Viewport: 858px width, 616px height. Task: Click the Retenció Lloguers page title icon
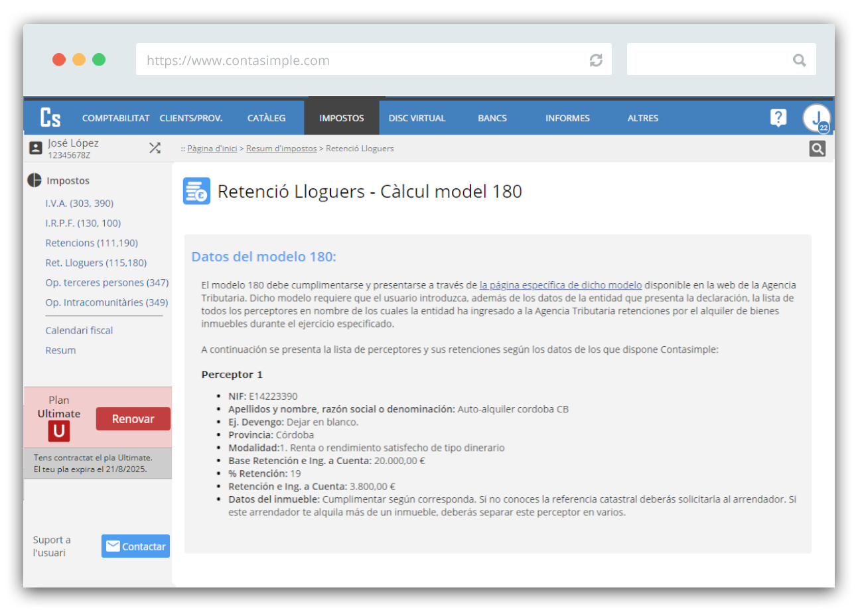tap(196, 191)
